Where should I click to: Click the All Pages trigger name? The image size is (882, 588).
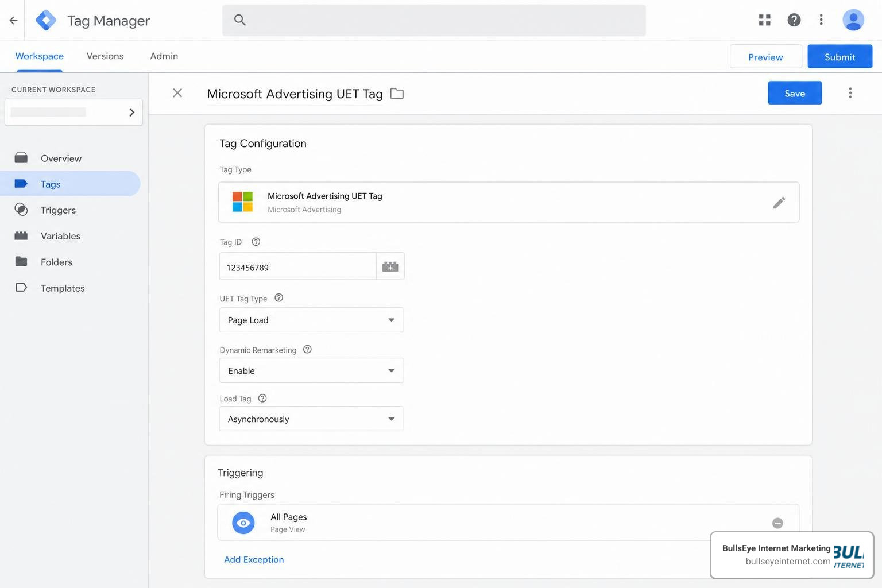(289, 517)
